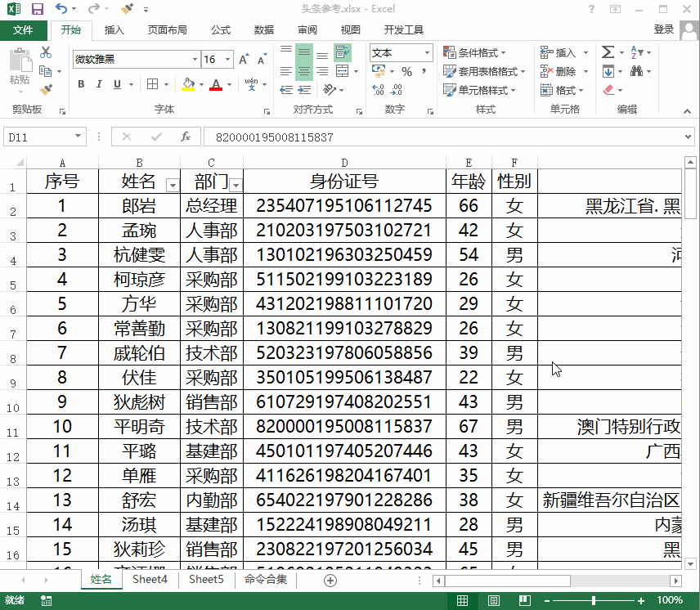Switch to the 插入 ribbon tab

[114, 30]
